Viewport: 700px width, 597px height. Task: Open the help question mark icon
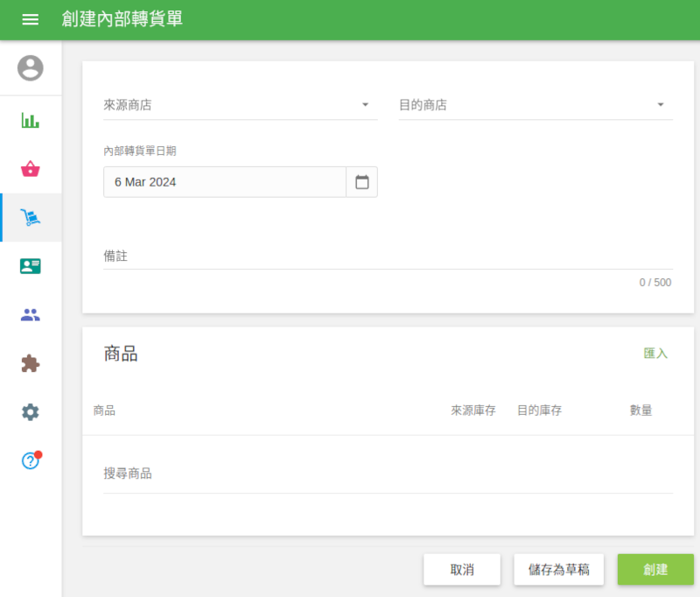point(31,460)
